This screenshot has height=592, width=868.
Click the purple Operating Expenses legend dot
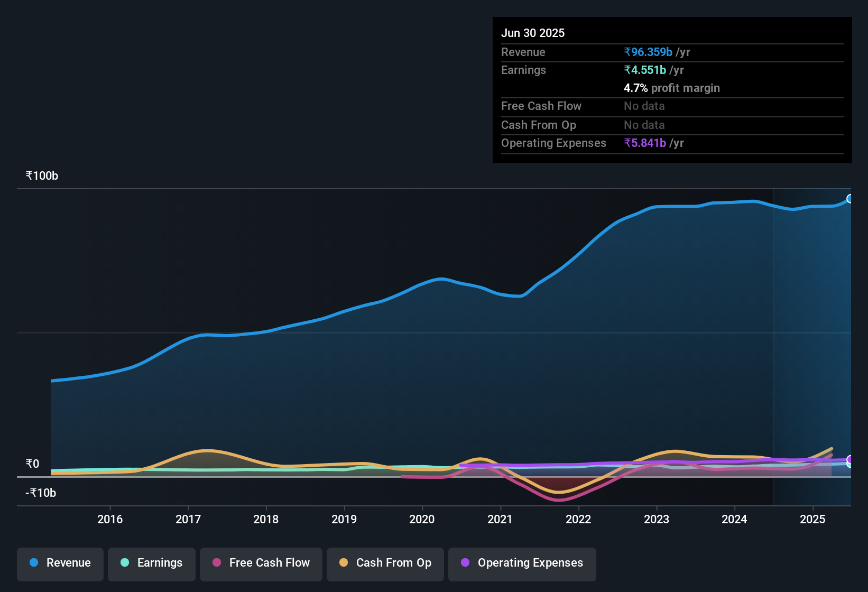(x=466, y=563)
